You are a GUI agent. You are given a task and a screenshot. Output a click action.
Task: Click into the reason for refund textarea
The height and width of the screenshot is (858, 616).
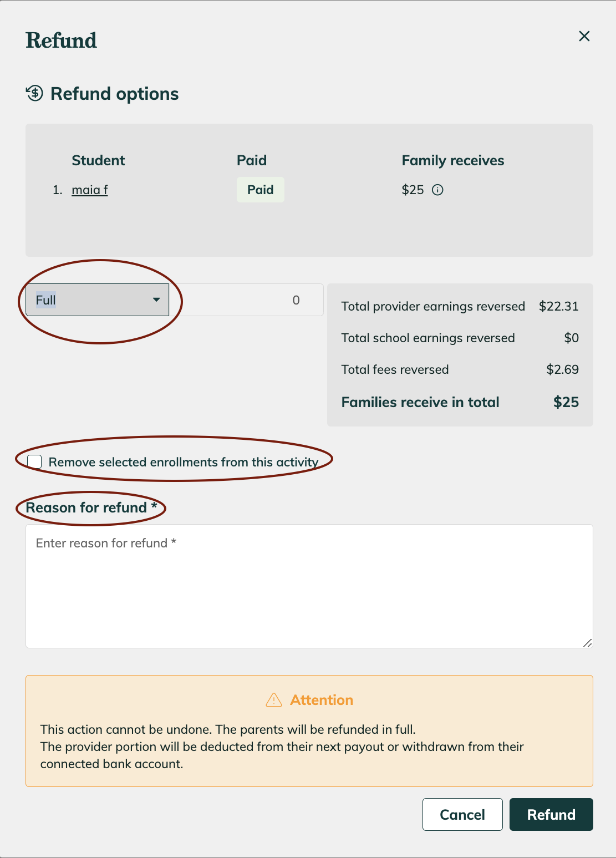click(x=309, y=586)
